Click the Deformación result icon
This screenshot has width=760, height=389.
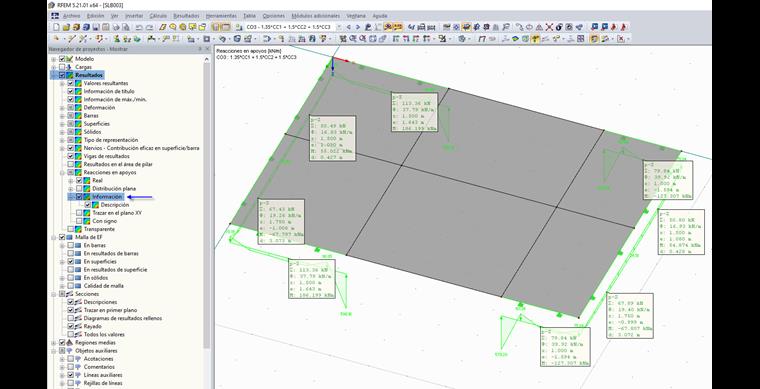pyautogui.click(x=79, y=108)
